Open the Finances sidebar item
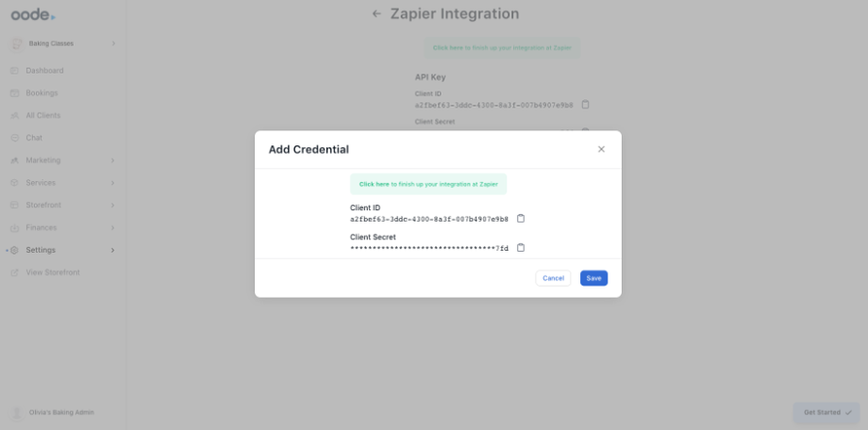The width and height of the screenshot is (868, 430). coord(41,227)
